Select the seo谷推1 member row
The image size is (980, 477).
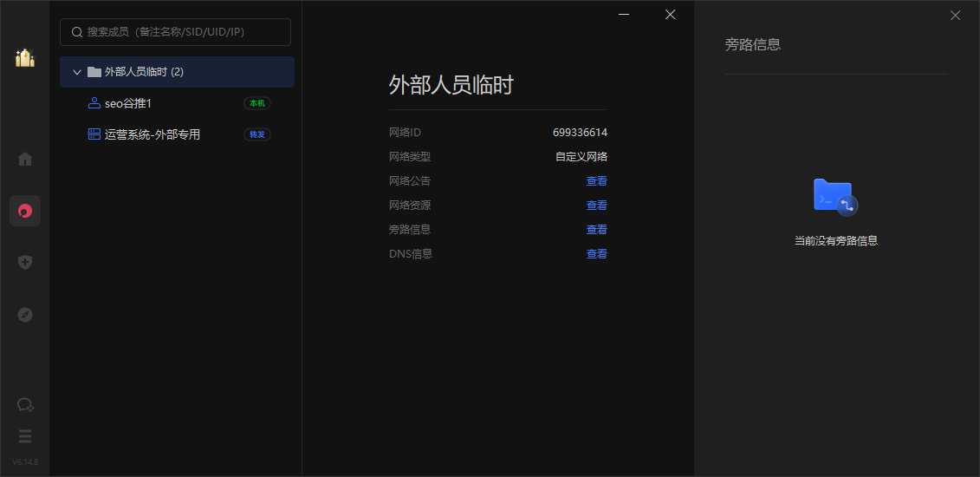(x=177, y=103)
